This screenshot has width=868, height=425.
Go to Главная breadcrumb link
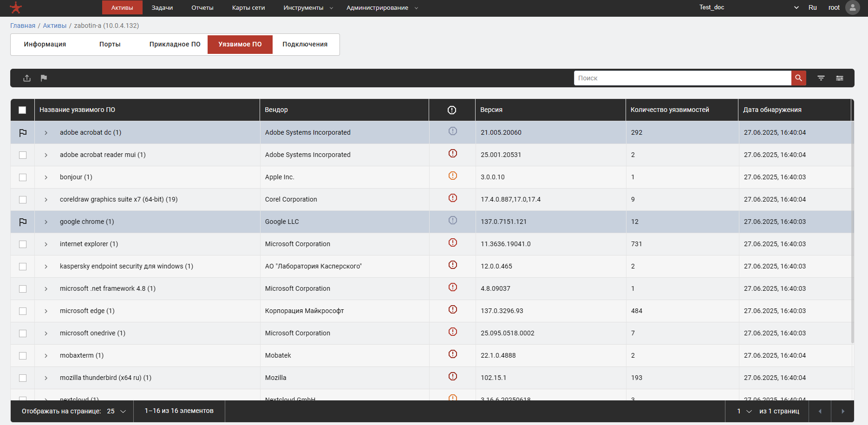[x=23, y=26]
